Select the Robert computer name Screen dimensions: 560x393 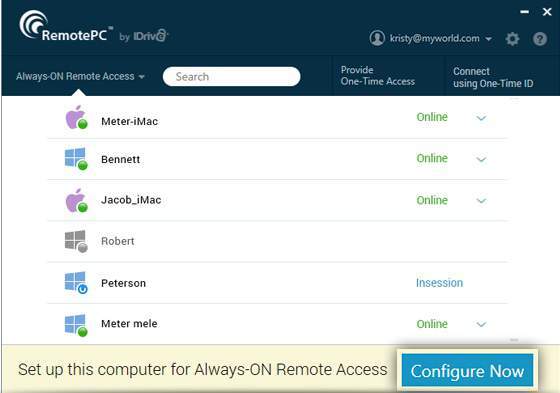(118, 241)
